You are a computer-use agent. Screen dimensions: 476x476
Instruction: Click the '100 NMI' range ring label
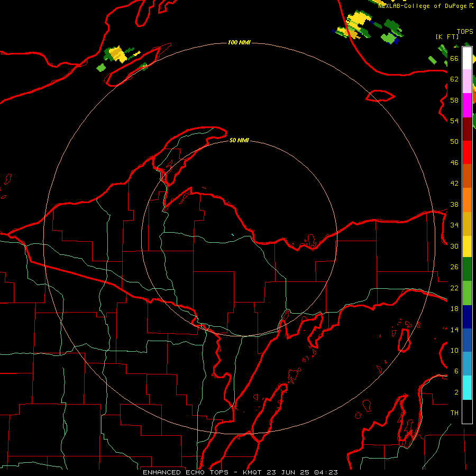[x=239, y=42]
